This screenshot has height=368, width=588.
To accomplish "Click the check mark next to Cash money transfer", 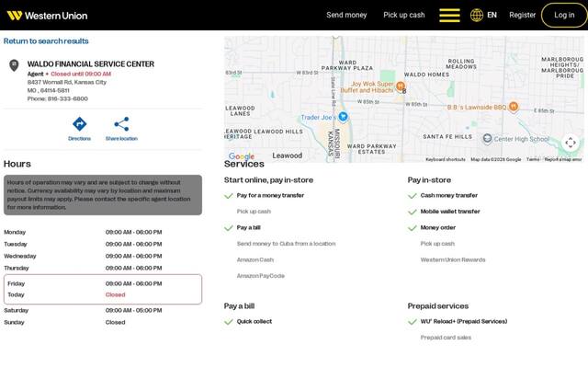I will click(413, 196).
